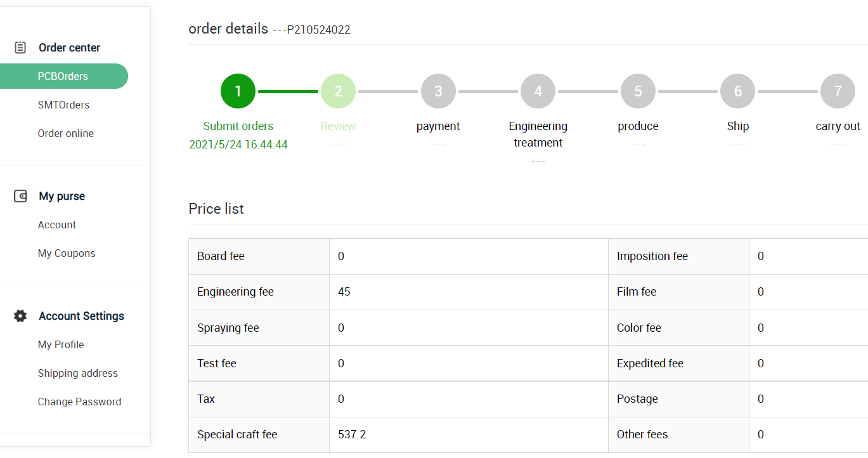Screen dimensions: 868x458
Task: Click step 2 Review circle
Action: [338, 91]
